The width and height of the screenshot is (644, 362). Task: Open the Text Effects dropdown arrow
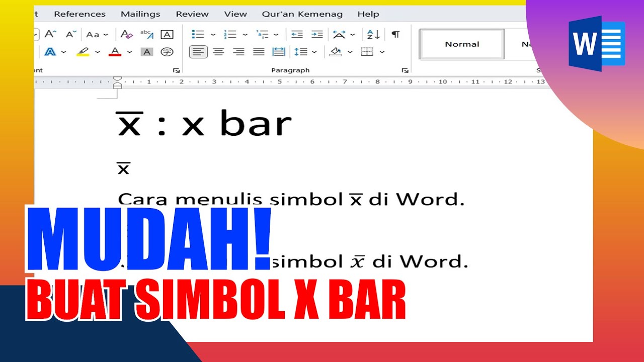click(x=64, y=52)
